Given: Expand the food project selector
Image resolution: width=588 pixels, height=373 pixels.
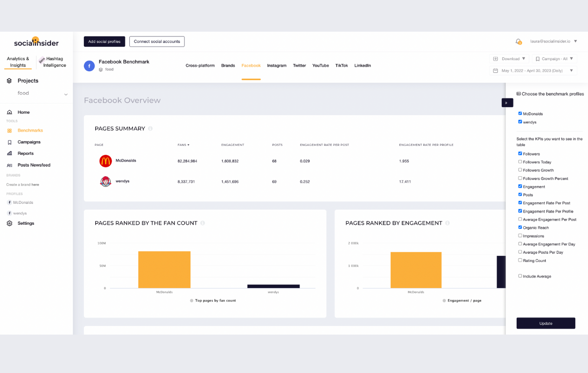Looking at the screenshot, I should (66, 94).
